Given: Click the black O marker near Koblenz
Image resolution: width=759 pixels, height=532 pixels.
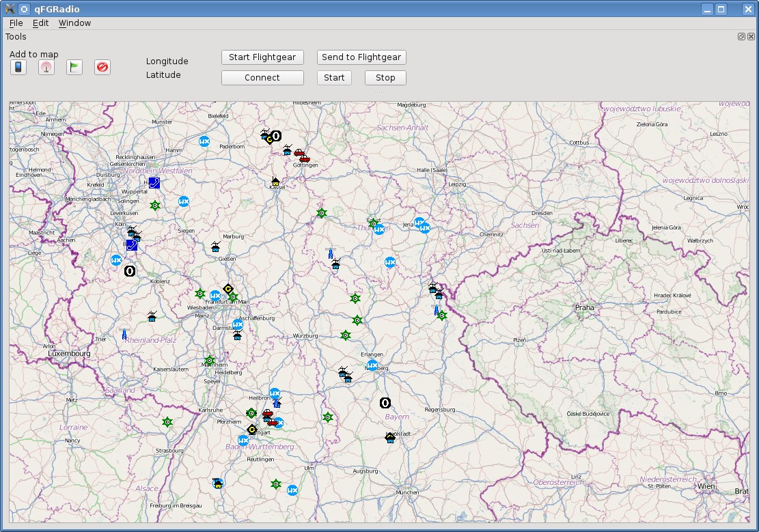Looking at the screenshot, I should (130, 271).
